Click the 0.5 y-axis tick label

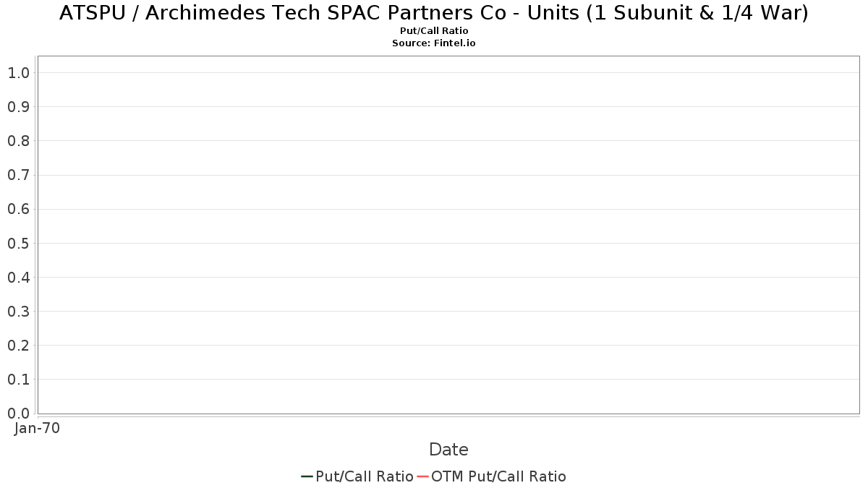(x=18, y=244)
